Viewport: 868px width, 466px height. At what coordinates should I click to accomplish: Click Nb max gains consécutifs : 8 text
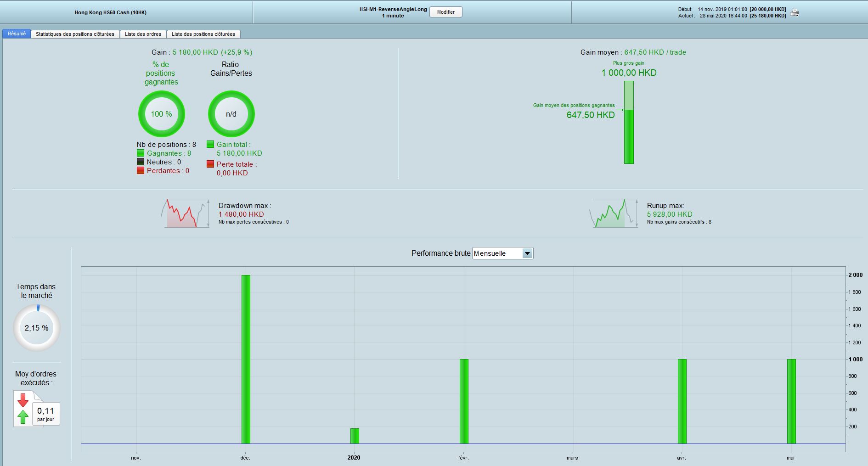click(x=679, y=222)
